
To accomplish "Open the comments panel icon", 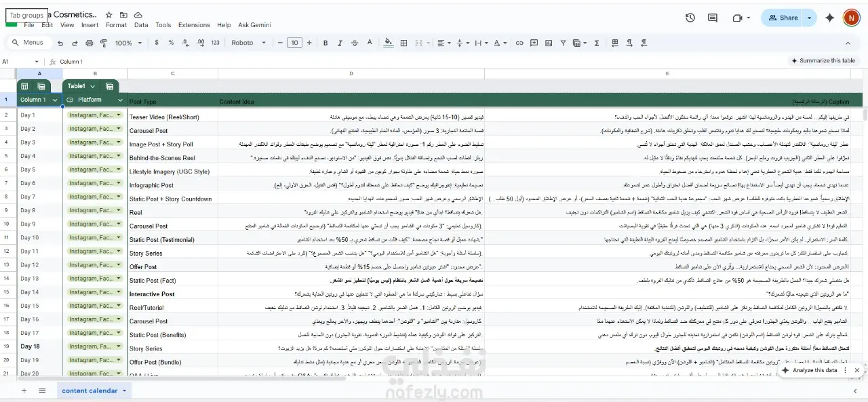I will 713,18.
